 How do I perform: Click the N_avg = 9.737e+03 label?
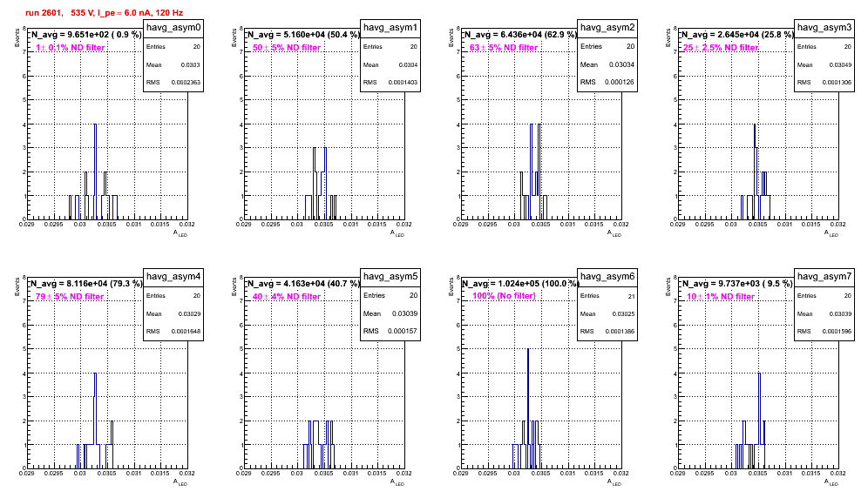[x=737, y=283]
